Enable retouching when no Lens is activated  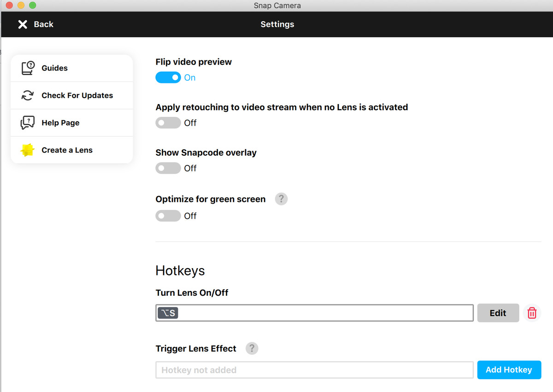[x=168, y=123]
